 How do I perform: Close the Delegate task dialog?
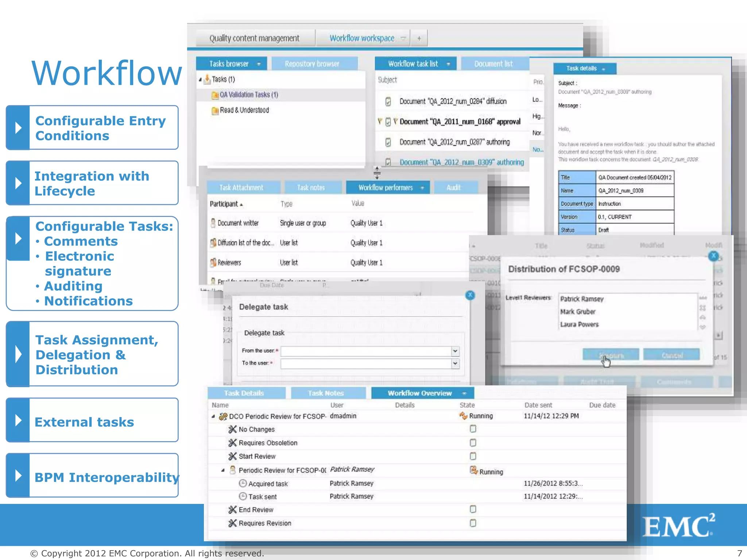[x=470, y=295]
